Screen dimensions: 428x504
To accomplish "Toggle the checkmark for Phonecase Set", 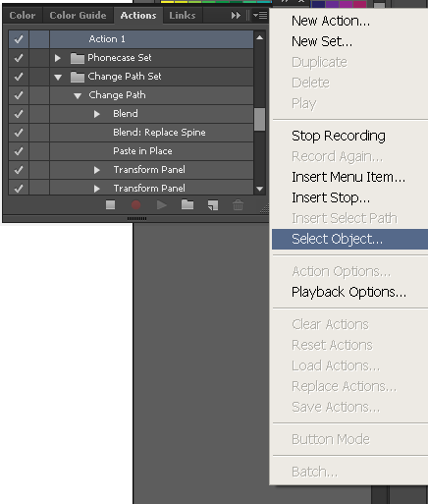I will (19, 58).
